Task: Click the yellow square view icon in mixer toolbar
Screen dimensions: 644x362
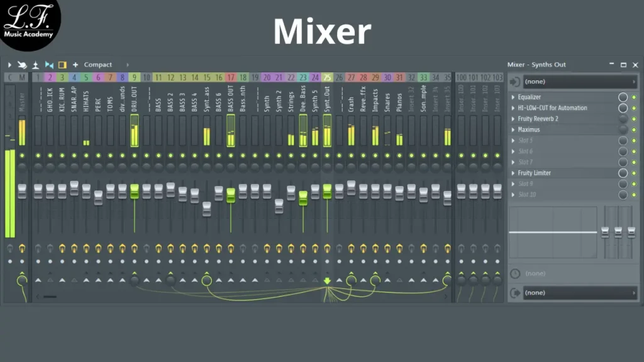Action: click(62, 65)
